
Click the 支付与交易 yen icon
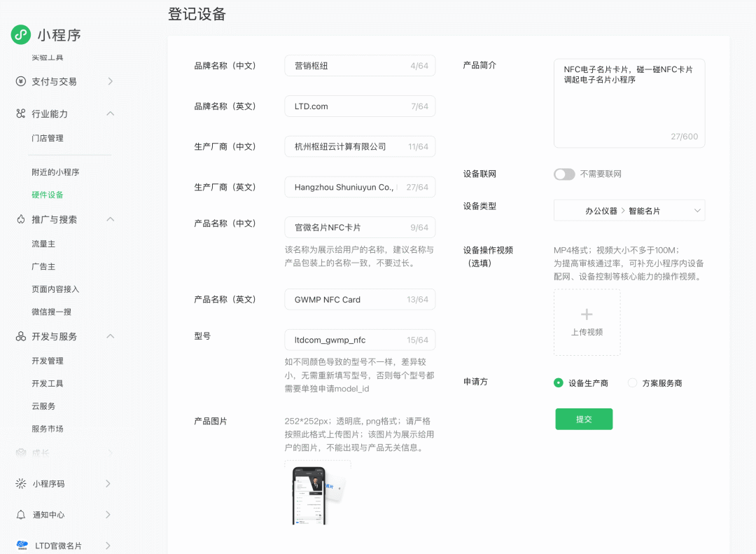pyautogui.click(x=21, y=81)
